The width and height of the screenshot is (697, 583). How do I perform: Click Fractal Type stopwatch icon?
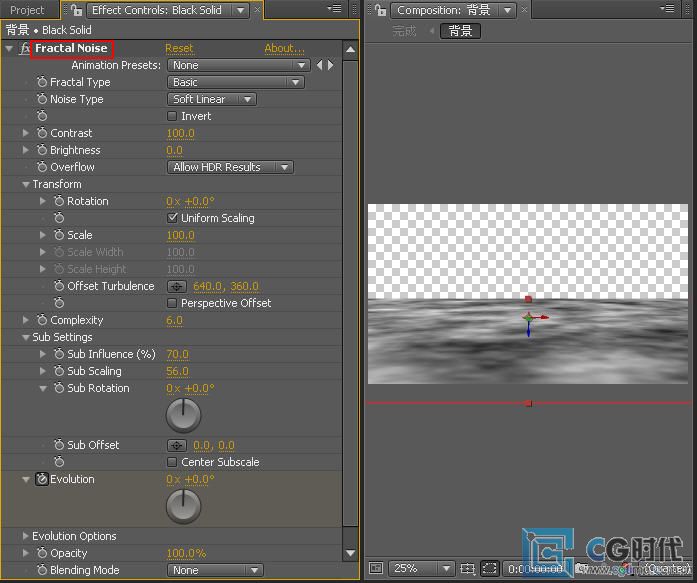[42, 82]
